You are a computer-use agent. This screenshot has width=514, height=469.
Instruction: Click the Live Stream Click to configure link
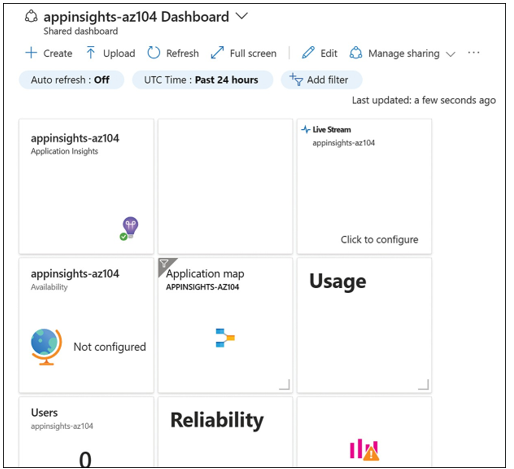(x=379, y=239)
